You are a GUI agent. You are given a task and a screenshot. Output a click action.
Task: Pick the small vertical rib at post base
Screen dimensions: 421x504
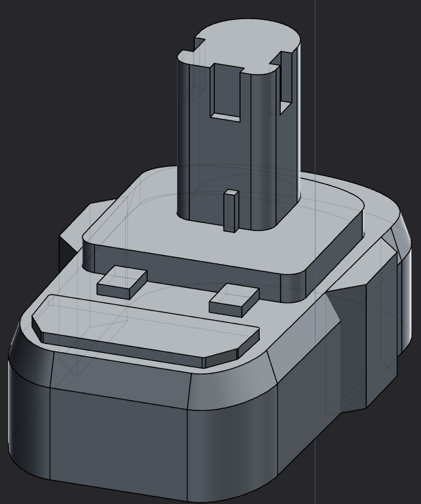click(x=231, y=211)
